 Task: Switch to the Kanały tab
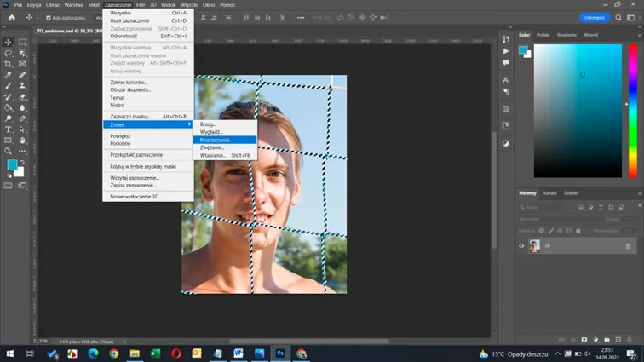(550, 193)
